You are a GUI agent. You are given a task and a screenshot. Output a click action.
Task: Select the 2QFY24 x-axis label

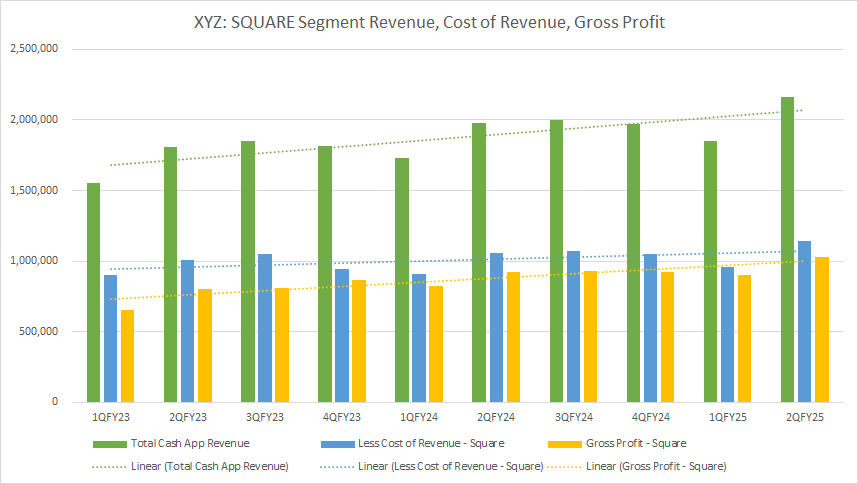pos(496,414)
